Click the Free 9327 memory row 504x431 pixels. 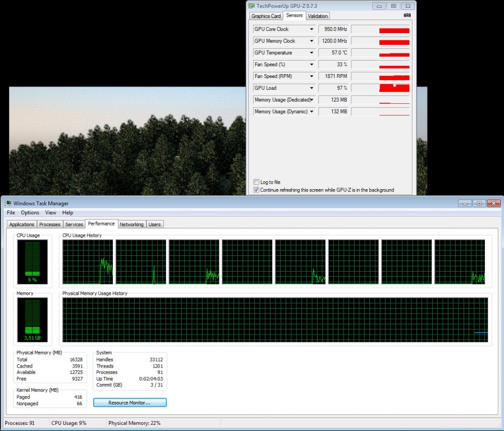point(50,379)
